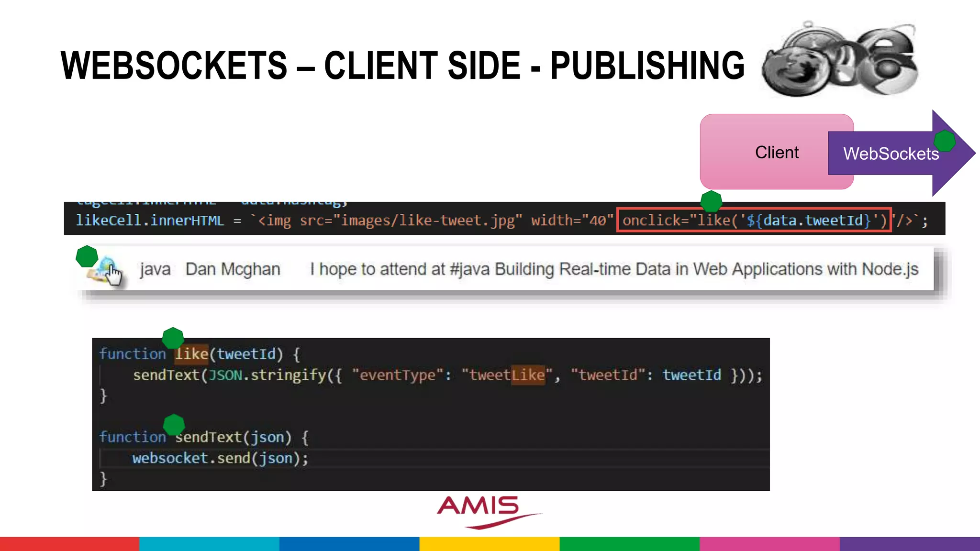980x551 pixels.
Task: Click 'likeCell.innerHTML' in code line
Action: tap(150, 220)
